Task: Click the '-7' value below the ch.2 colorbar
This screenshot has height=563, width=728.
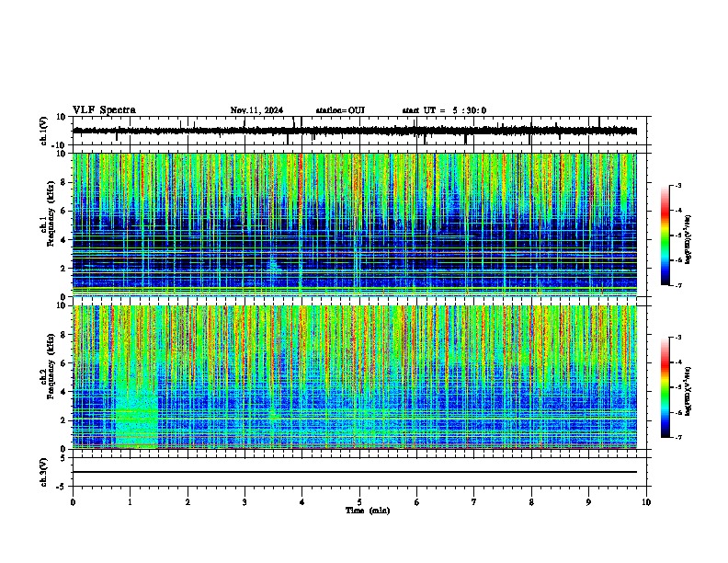Action: 678,437
